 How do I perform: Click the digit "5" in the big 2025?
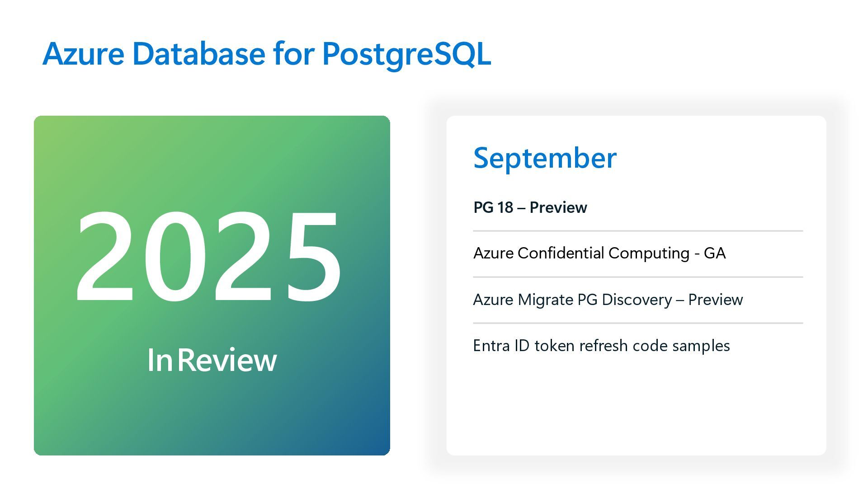(312, 256)
